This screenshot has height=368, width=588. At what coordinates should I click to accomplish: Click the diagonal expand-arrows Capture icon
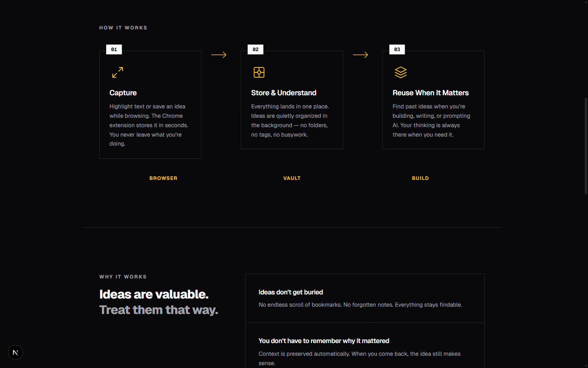pyautogui.click(x=117, y=72)
